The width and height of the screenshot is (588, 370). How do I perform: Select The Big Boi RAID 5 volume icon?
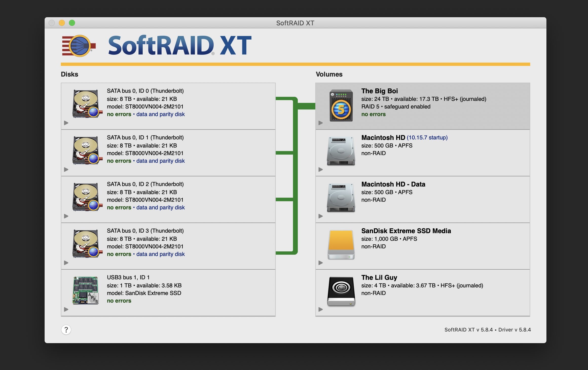[x=341, y=105]
